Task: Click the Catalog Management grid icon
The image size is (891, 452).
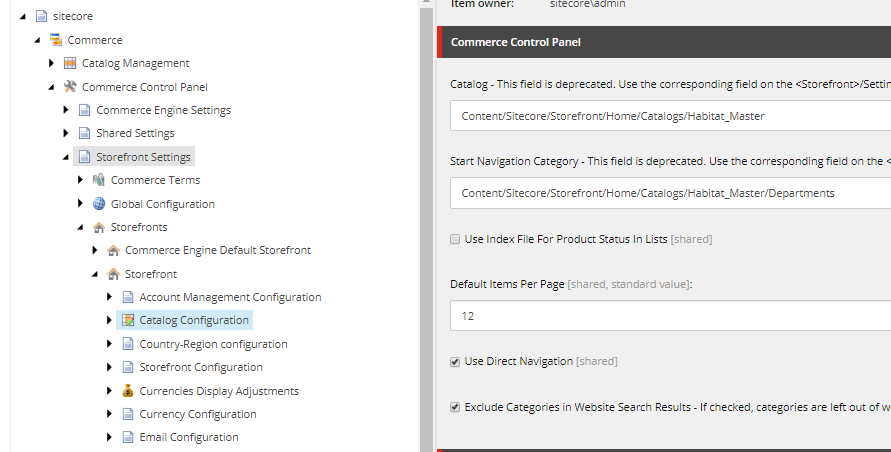Action: click(70, 63)
